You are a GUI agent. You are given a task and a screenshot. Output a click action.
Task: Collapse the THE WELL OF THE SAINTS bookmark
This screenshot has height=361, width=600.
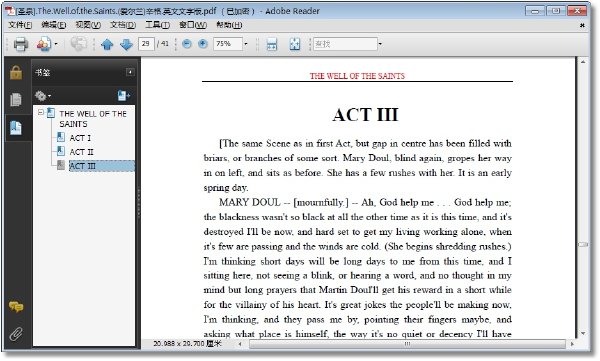(41, 113)
